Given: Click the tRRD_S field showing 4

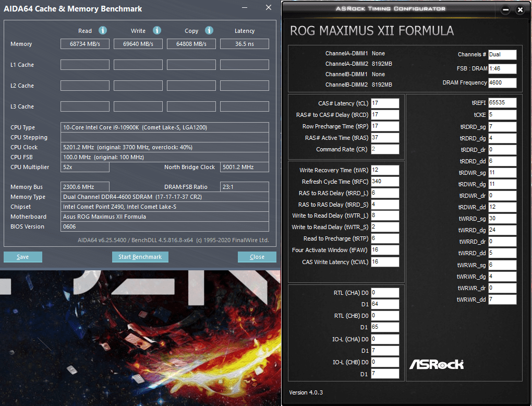Looking at the screenshot, I should tap(385, 205).
